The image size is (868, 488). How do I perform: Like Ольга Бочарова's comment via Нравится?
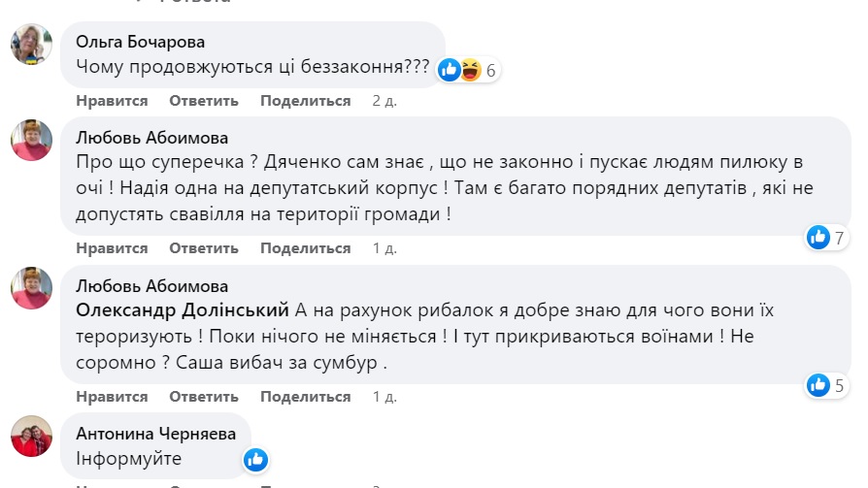pos(112,101)
